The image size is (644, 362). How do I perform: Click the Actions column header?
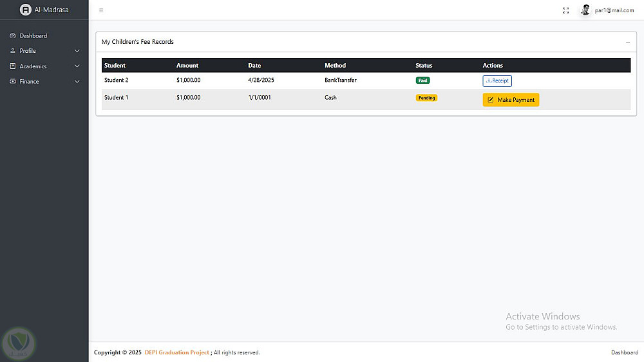pos(493,65)
